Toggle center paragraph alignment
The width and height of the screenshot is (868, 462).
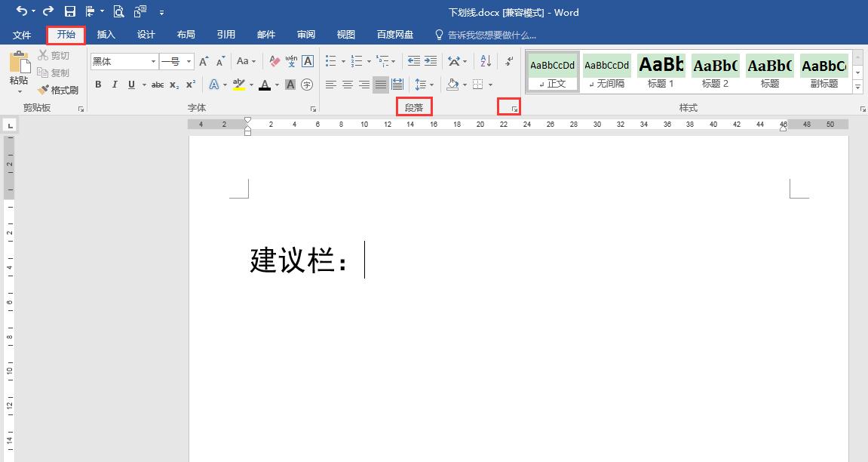[x=347, y=85]
